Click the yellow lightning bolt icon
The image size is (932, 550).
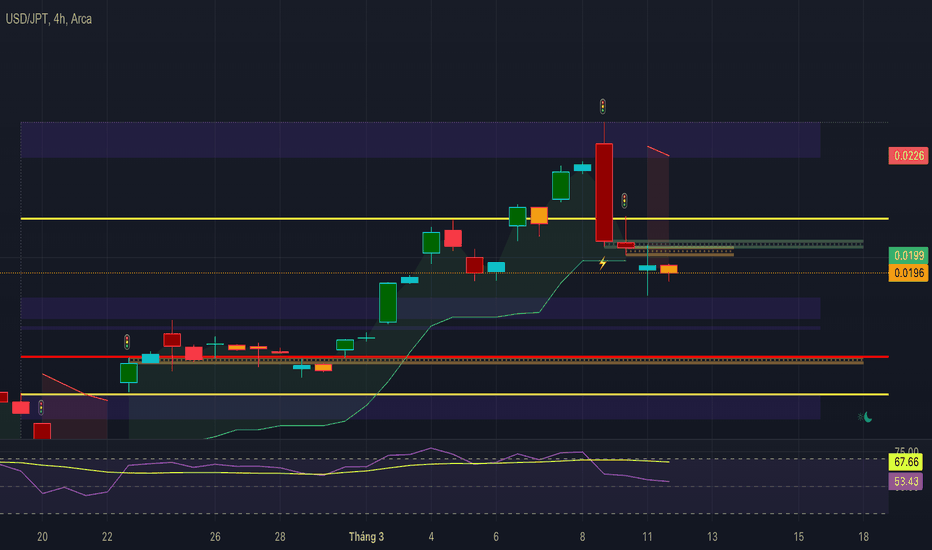[603, 263]
